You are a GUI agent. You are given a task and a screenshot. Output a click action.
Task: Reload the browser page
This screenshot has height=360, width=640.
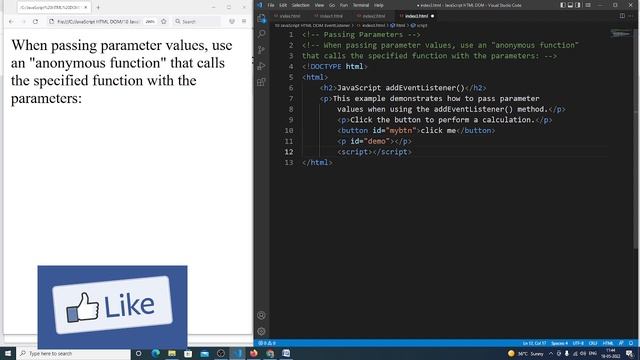(36, 21)
